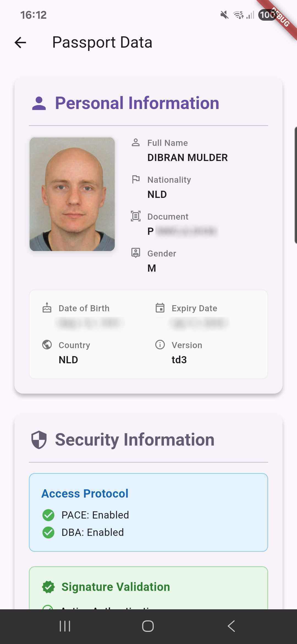Image resolution: width=297 pixels, height=644 pixels.
Task: Tap the full name DIBRAN MULDER
Action: click(188, 158)
